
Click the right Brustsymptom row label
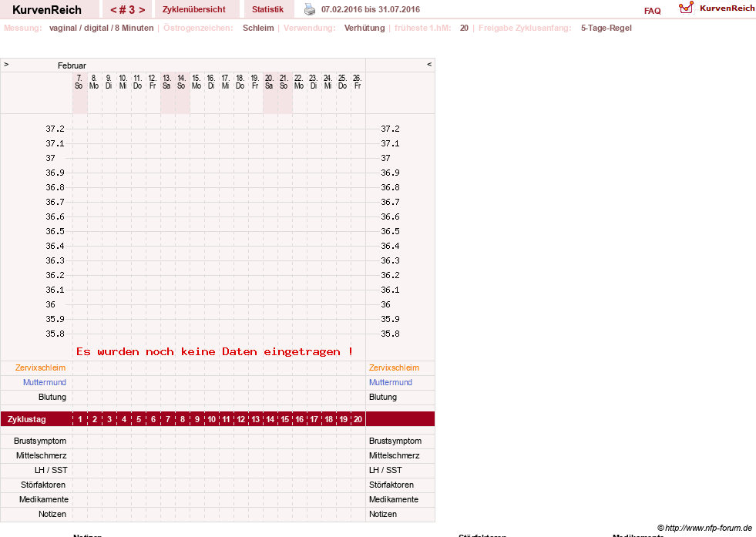coord(395,441)
